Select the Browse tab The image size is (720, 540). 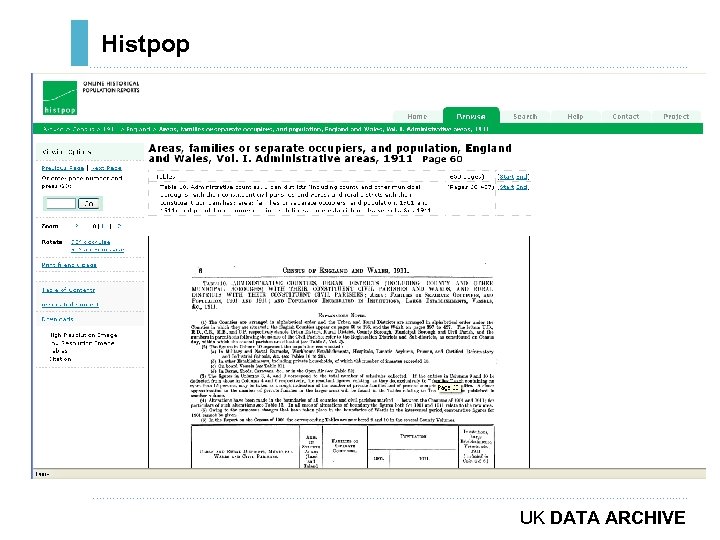tap(471, 116)
